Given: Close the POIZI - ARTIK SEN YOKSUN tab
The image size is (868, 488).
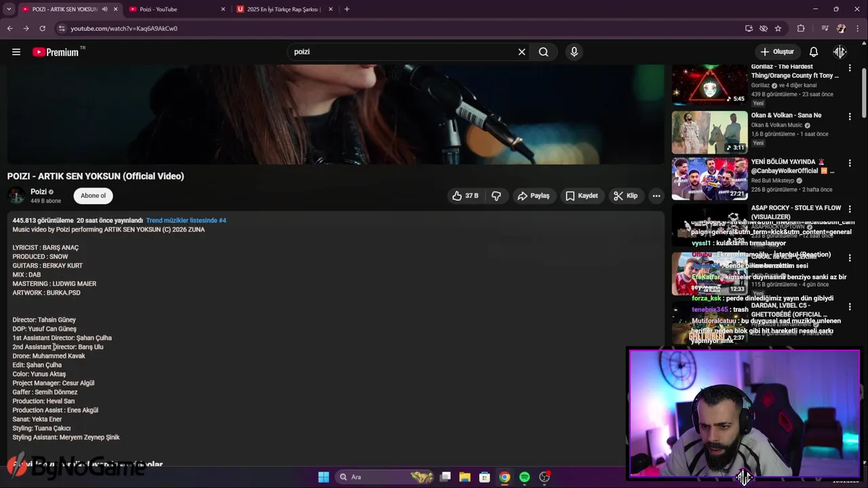Looking at the screenshot, I should [115, 9].
